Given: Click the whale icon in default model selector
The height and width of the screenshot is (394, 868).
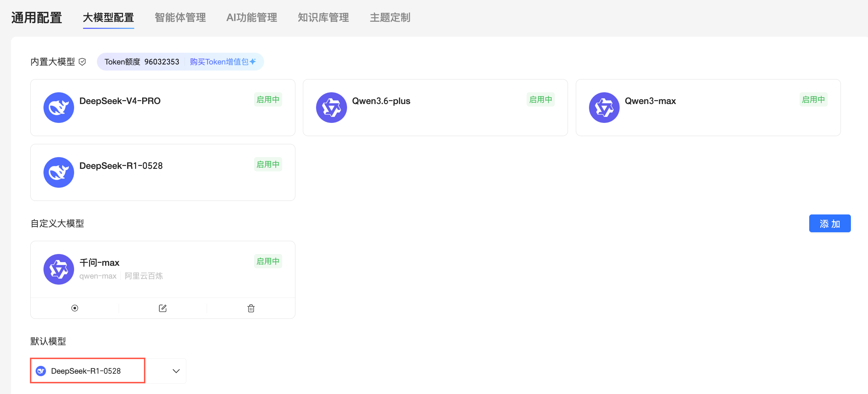Looking at the screenshot, I should click(x=41, y=371).
